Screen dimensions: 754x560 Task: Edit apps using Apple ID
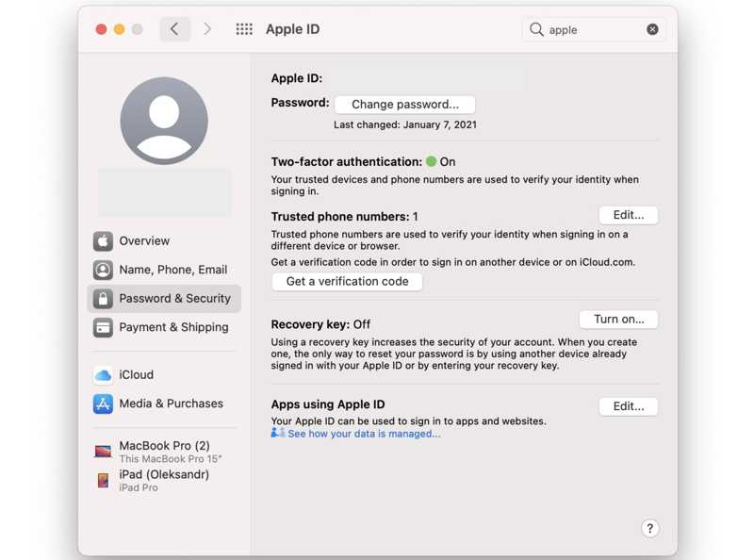click(628, 406)
